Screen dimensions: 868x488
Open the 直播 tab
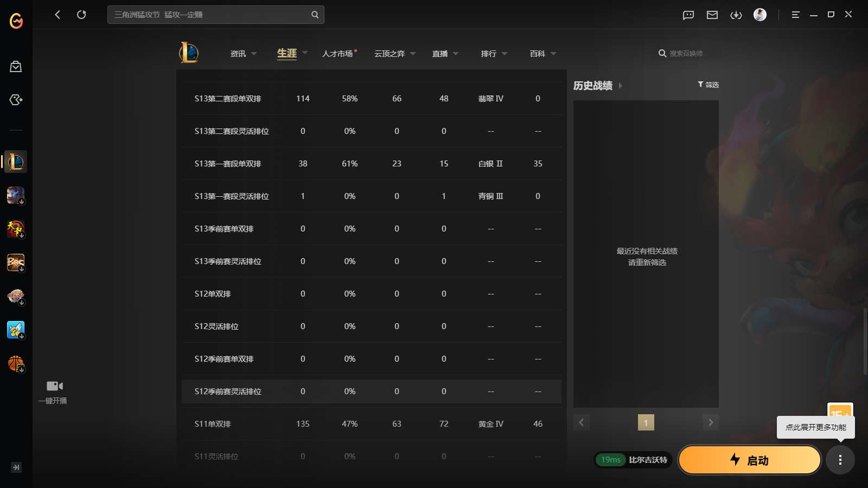(x=440, y=54)
